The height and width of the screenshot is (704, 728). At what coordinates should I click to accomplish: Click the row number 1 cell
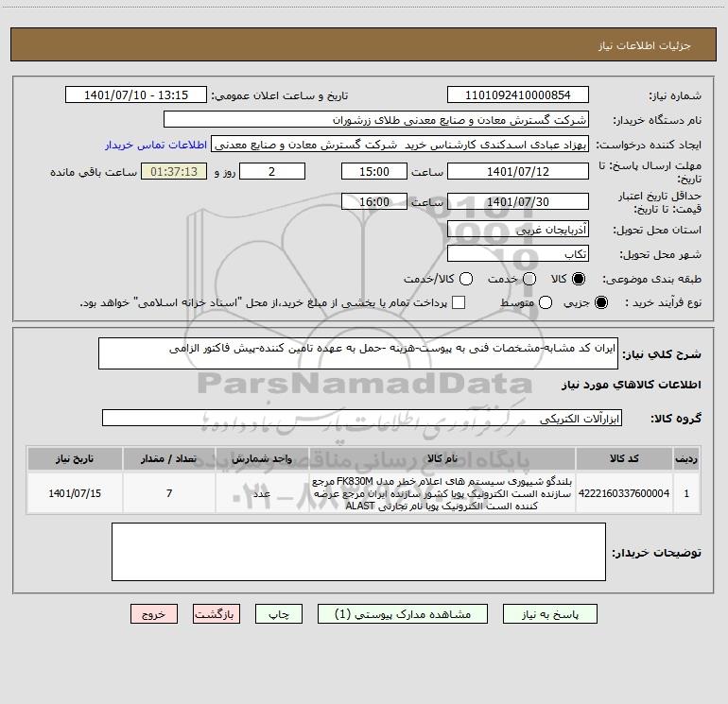point(686,493)
